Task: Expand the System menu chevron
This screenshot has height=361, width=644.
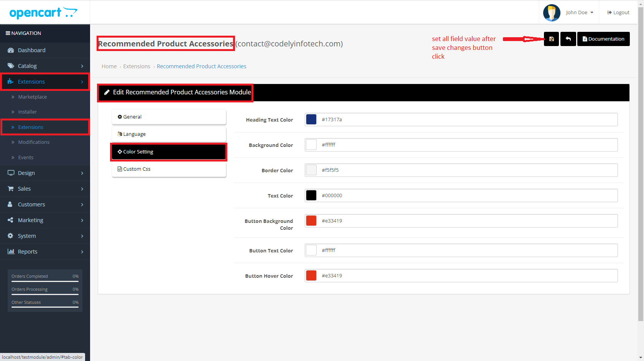Action: 82,236
